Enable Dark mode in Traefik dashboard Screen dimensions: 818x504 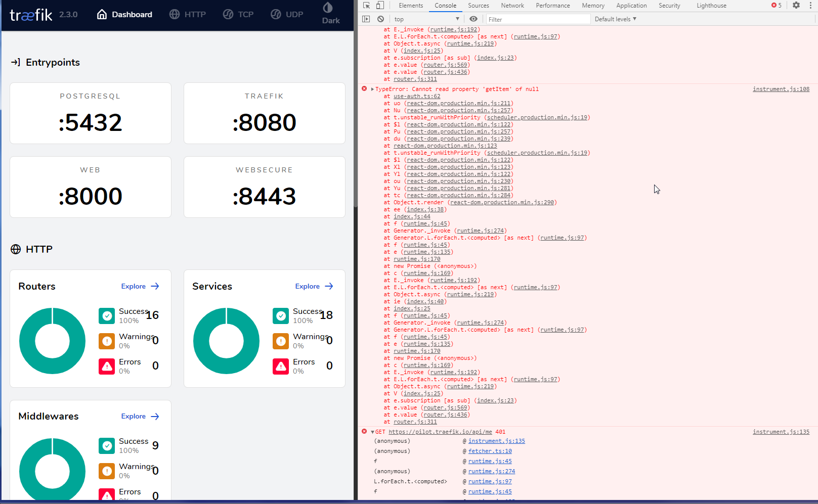tap(330, 14)
